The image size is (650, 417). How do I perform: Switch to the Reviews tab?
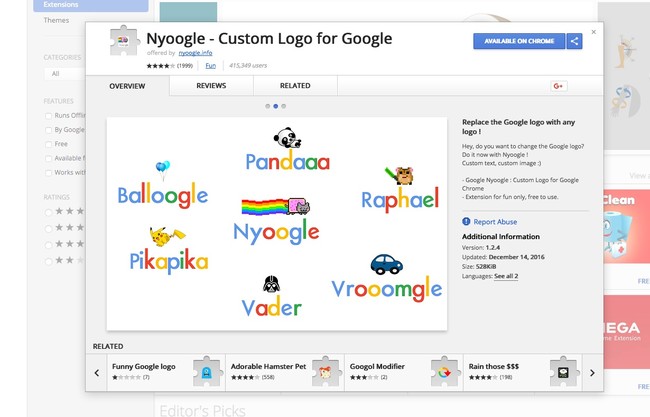tap(211, 86)
